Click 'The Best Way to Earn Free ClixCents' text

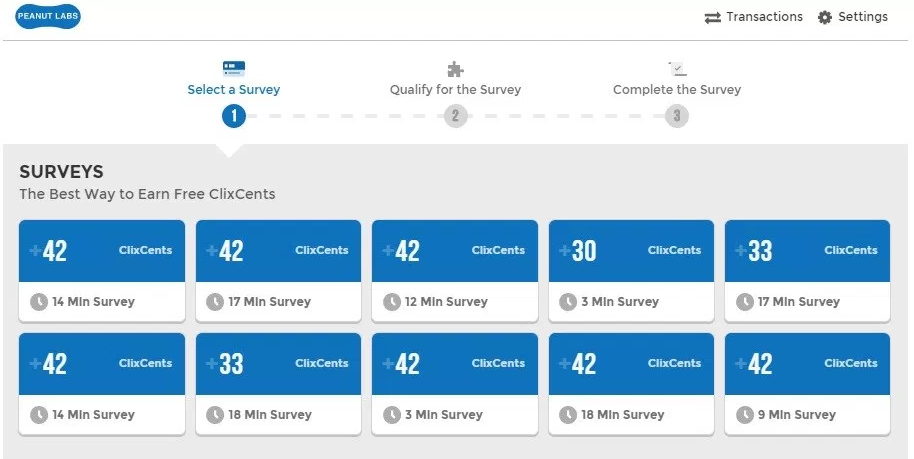(x=147, y=194)
